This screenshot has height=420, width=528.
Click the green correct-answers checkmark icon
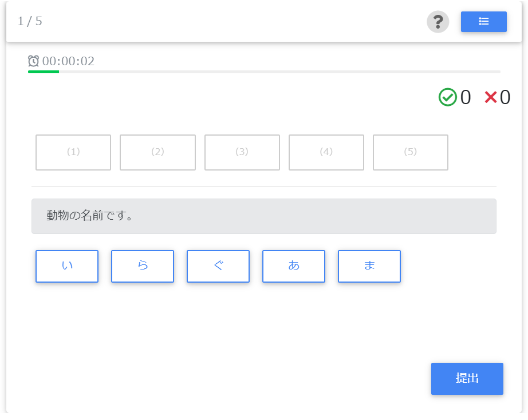[x=447, y=97]
